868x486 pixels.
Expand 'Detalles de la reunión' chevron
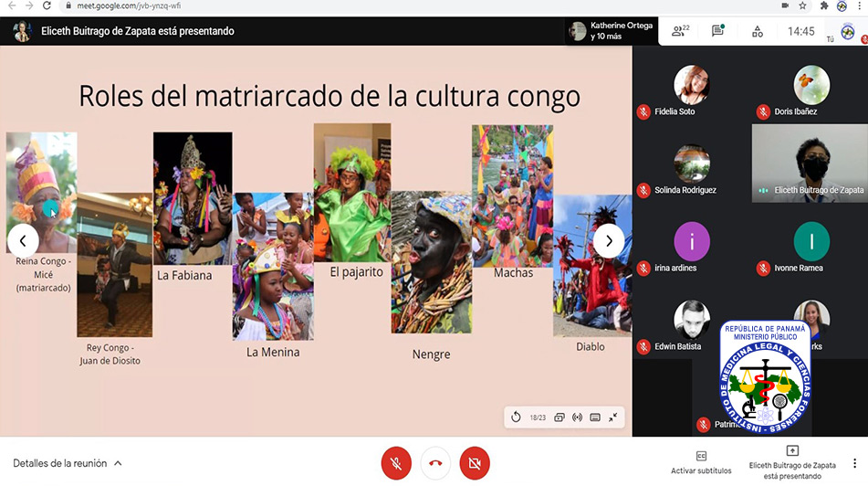tap(118, 463)
